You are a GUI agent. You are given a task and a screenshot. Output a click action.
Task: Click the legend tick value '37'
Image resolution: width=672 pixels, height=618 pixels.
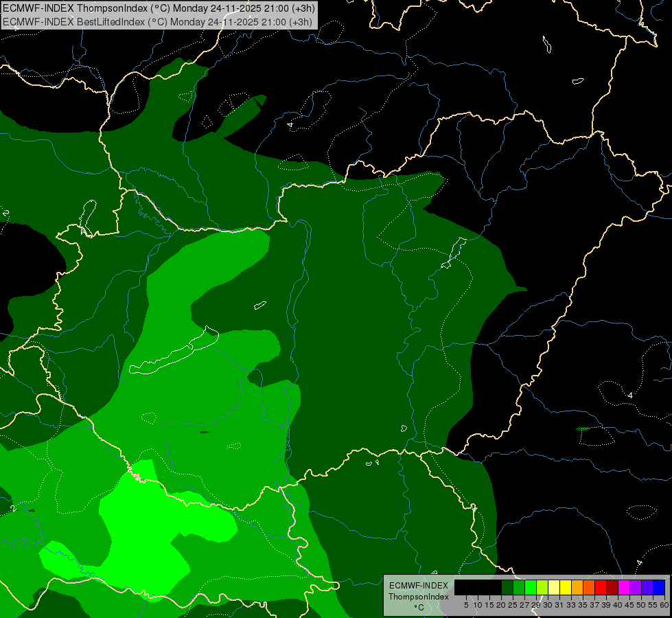click(x=594, y=605)
